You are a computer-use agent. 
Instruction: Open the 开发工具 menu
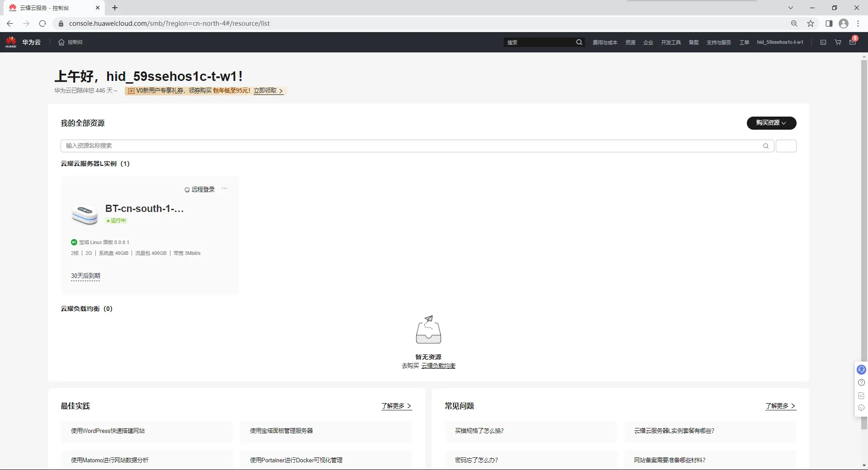[x=671, y=42]
